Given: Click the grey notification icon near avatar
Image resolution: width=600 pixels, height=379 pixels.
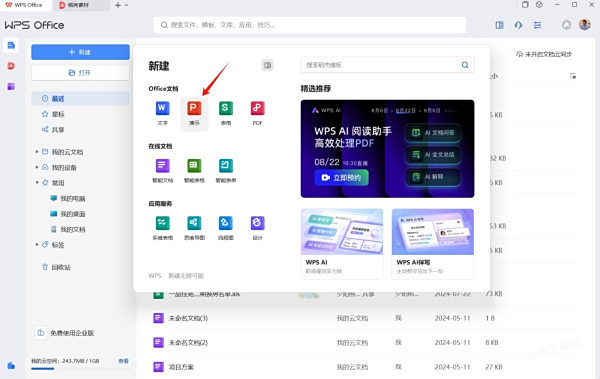Looking at the screenshot, I should coord(566,25).
